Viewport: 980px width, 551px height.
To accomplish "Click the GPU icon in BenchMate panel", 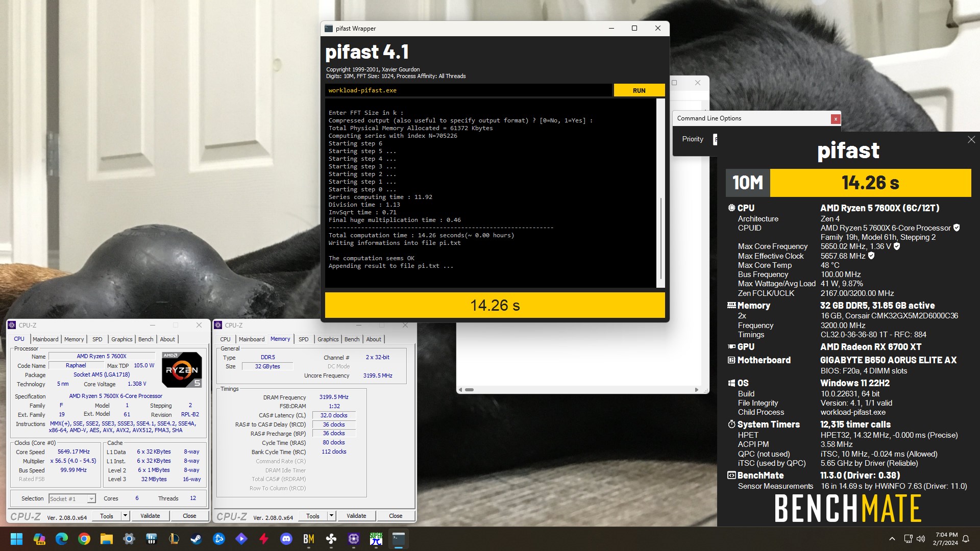I will [x=731, y=347].
